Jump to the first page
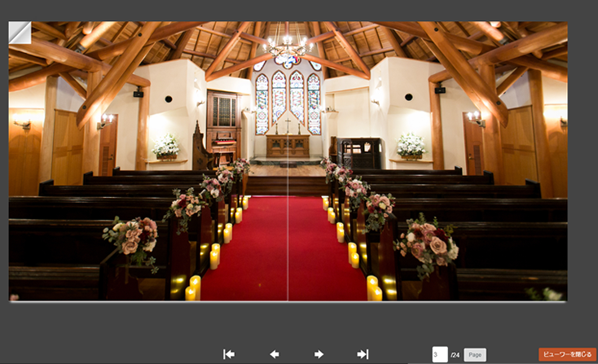598x364 pixels. point(229,354)
